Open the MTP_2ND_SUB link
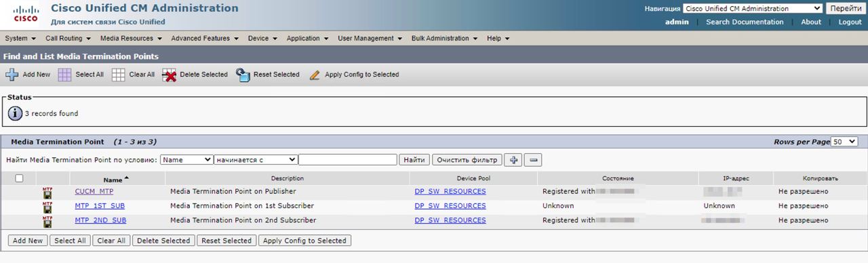Image resolution: width=868 pixels, height=263 pixels. 100,220
